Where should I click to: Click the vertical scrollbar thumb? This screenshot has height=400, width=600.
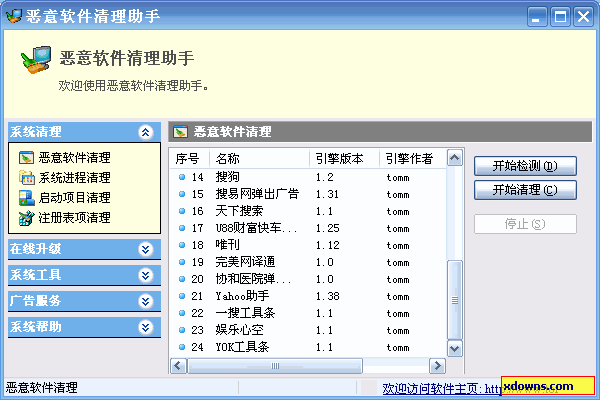click(x=455, y=300)
